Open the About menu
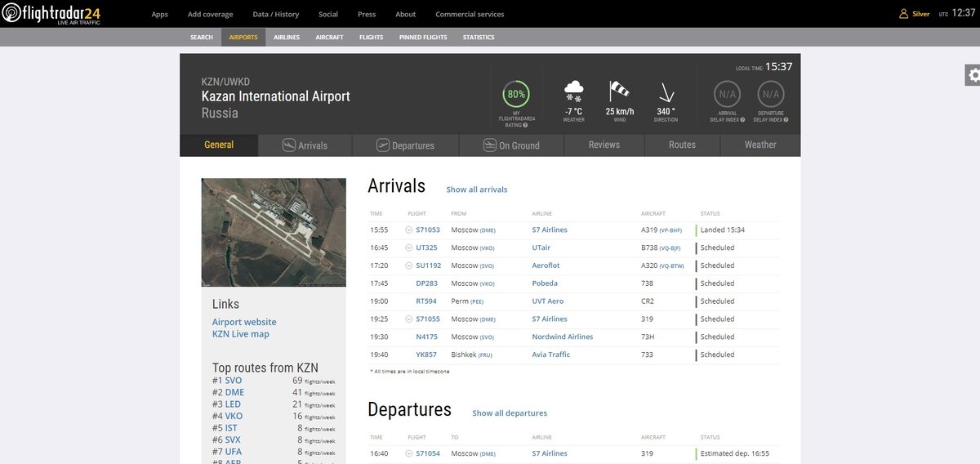This screenshot has width=980, height=464. click(x=405, y=14)
